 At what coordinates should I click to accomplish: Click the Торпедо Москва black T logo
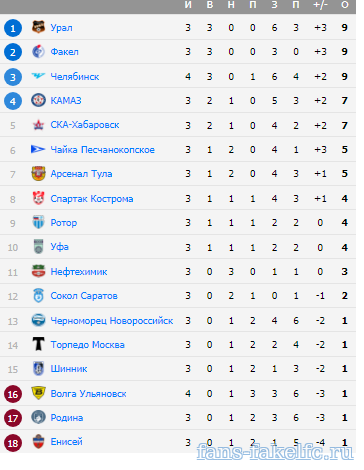38,344
